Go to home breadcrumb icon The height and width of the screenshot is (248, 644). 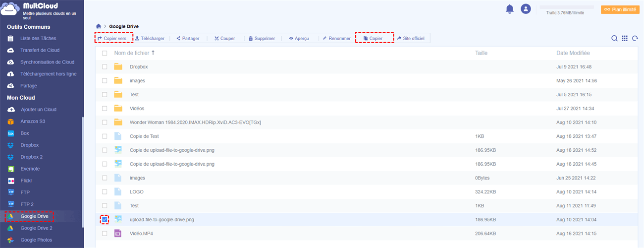coord(99,26)
